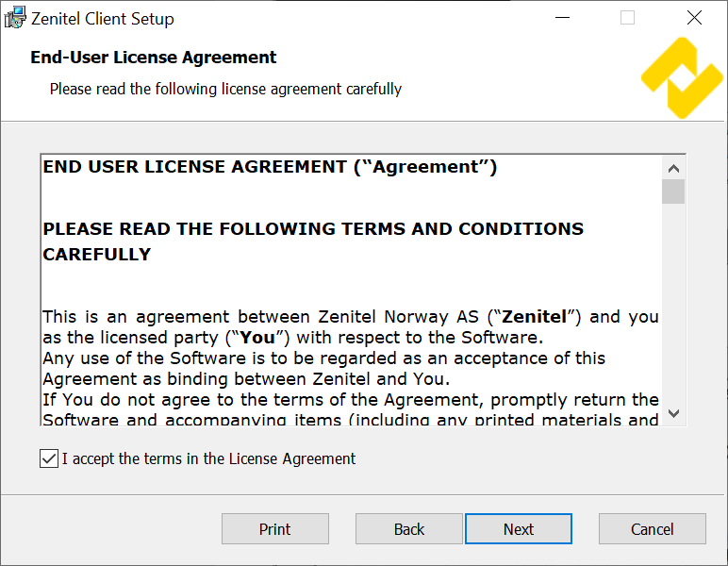Minimize the Zenitel Client Setup window
This screenshot has height=566, width=728.
pos(563,18)
